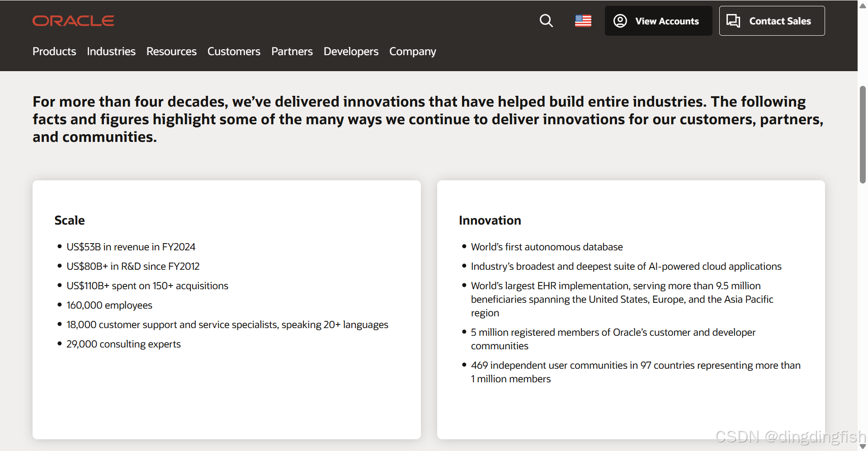The width and height of the screenshot is (868, 451).
Task: Click the Oracle logo
Action: (73, 21)
